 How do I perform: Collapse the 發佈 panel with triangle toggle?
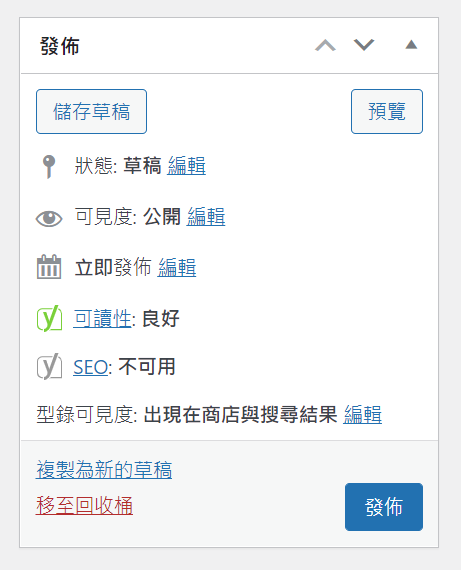tap(411, 44)
